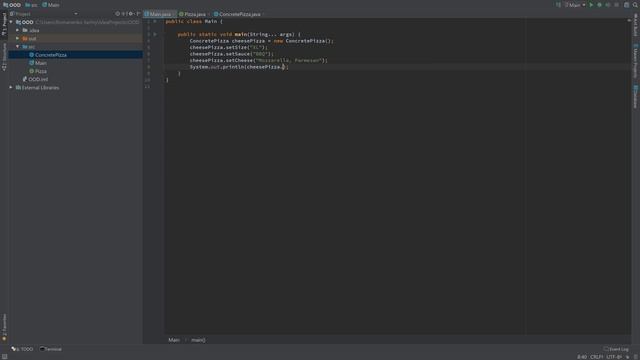Viewport: 640px width, 360px height.
Task: Open the Event Log button
Action: tap(616, 349)
